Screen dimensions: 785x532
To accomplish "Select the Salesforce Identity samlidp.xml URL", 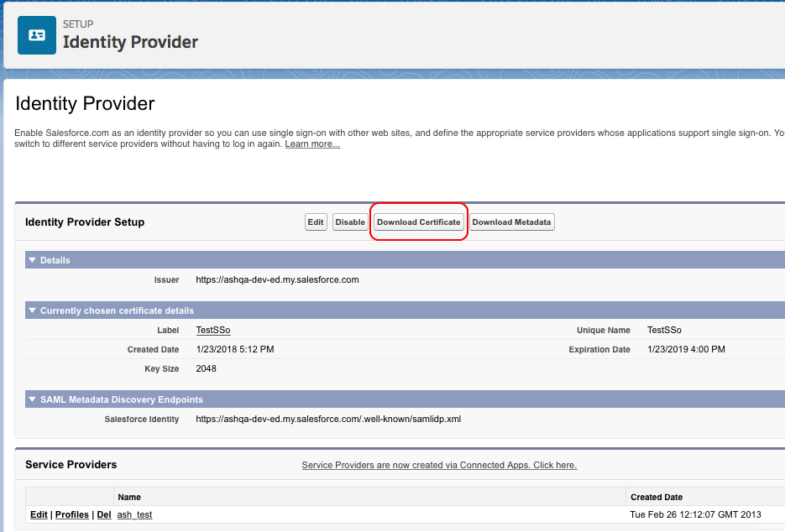I will tap(328, 419).
